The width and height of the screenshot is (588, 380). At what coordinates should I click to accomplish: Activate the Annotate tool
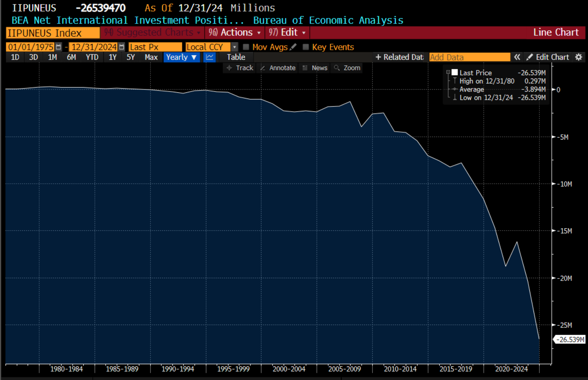pos(278,68)
